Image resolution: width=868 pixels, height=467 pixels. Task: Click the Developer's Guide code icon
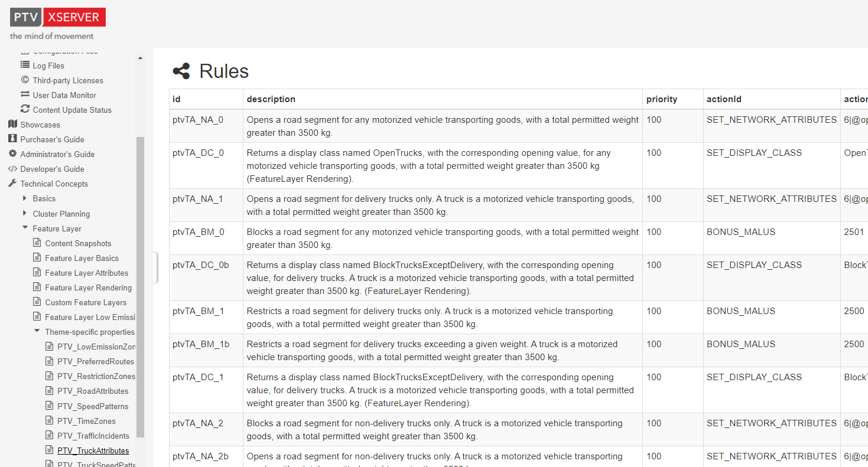(x=12, y=169)
